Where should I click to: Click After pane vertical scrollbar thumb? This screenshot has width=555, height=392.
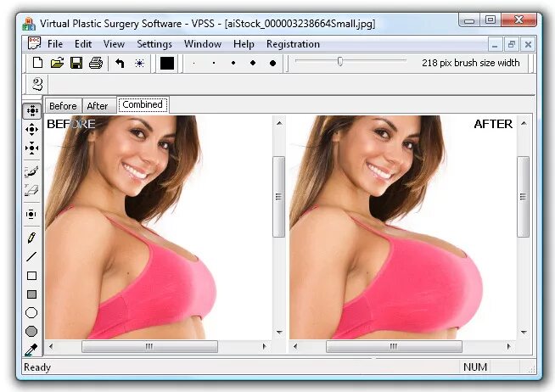click(x=523, y=197)
